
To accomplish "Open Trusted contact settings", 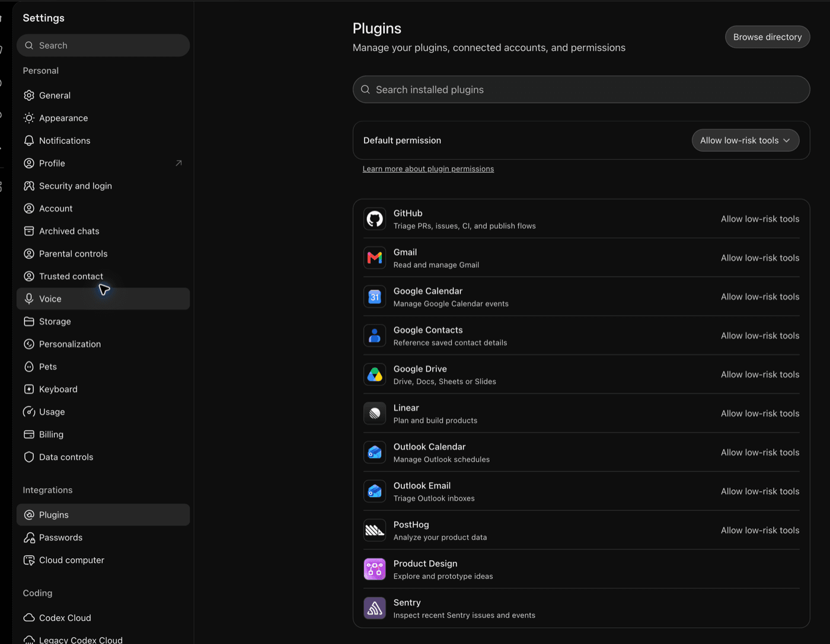I will (x=103, y=276).
